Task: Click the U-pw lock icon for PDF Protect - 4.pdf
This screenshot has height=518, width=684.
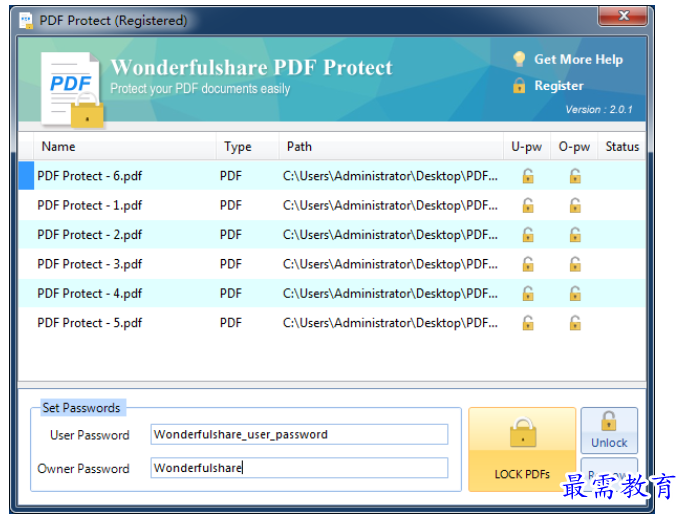Action: click(x=528, y=294)
